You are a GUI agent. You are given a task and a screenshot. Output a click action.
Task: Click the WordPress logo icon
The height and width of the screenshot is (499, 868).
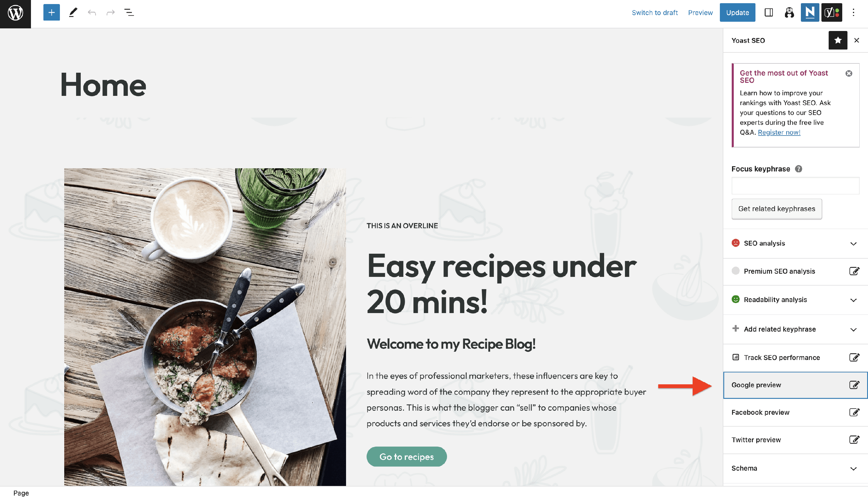point(15,13)
